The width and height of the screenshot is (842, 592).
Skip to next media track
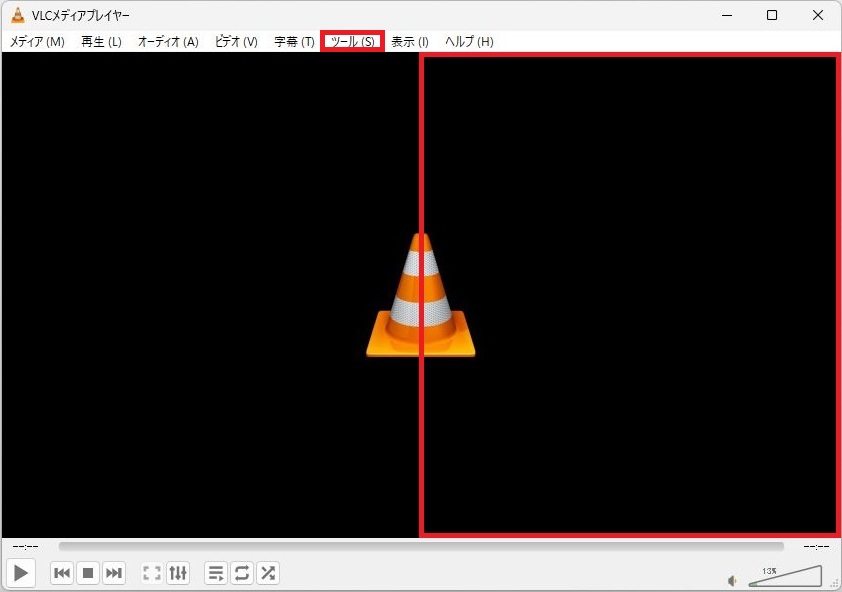114,573
